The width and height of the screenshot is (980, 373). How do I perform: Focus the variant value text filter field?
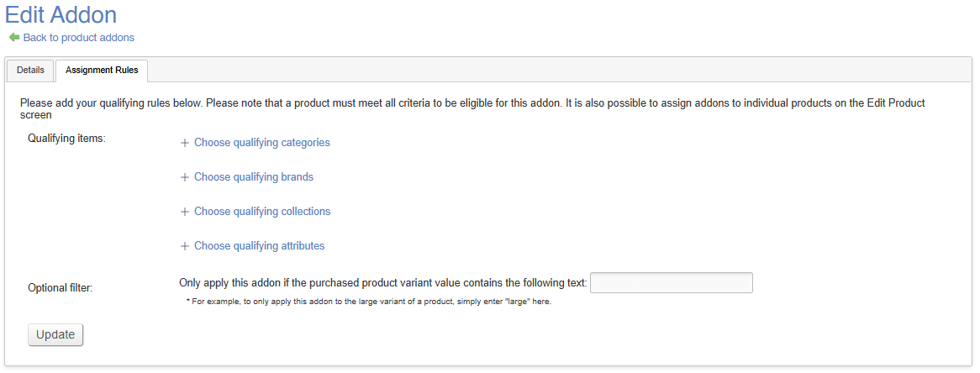pos(671,282)
